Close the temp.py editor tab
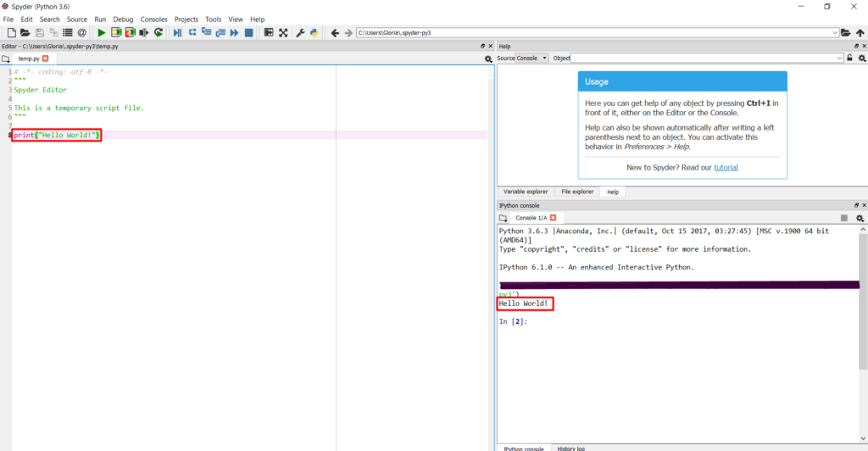Image resolution: width=868 pixels, height=451 pixels. click(46, 58)
